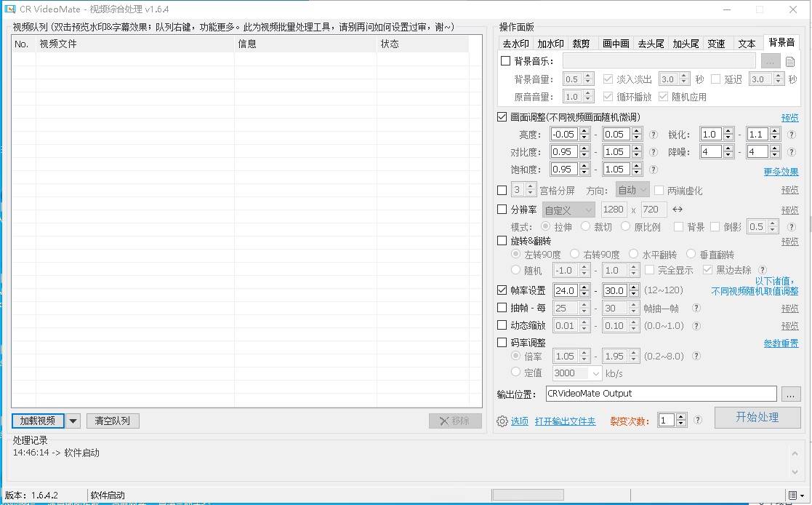Enable the 动态缩放 checkbox
The image size is (812, 505).
point(502,325)
